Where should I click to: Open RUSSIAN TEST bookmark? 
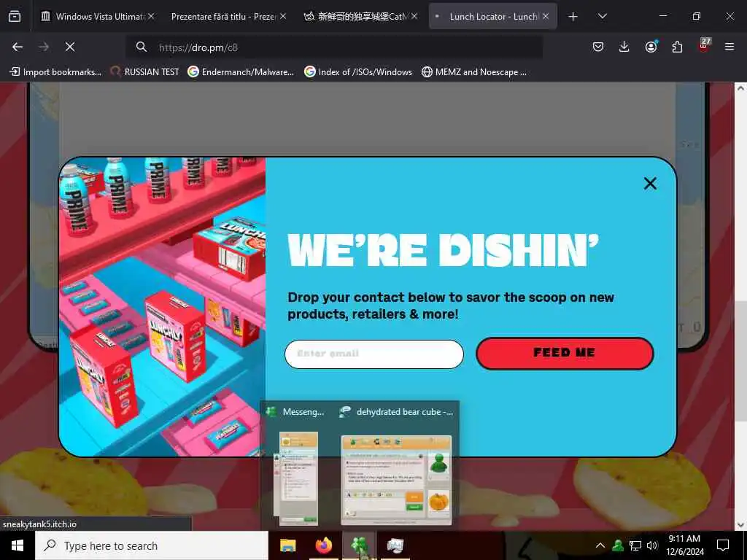point(145,72)
